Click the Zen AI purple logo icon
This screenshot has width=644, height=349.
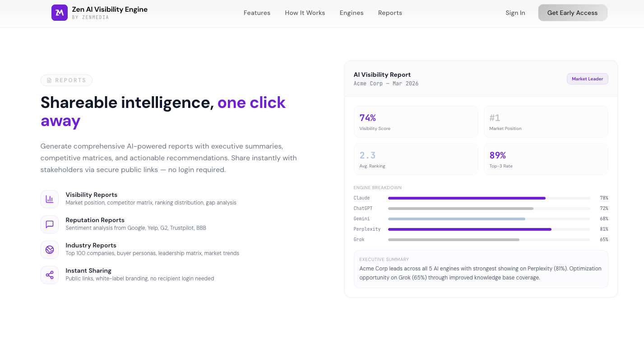(60, 13)
